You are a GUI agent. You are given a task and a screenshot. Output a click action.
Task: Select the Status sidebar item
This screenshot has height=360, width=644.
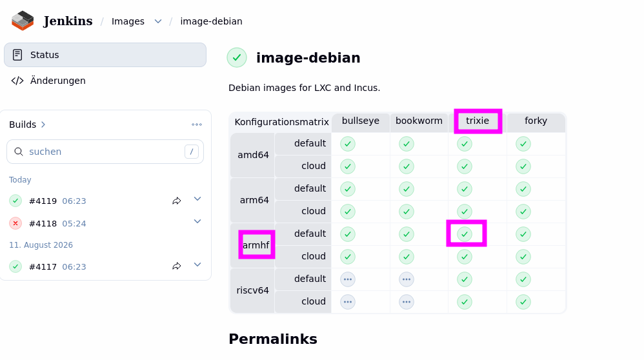(x=105, y=55)
